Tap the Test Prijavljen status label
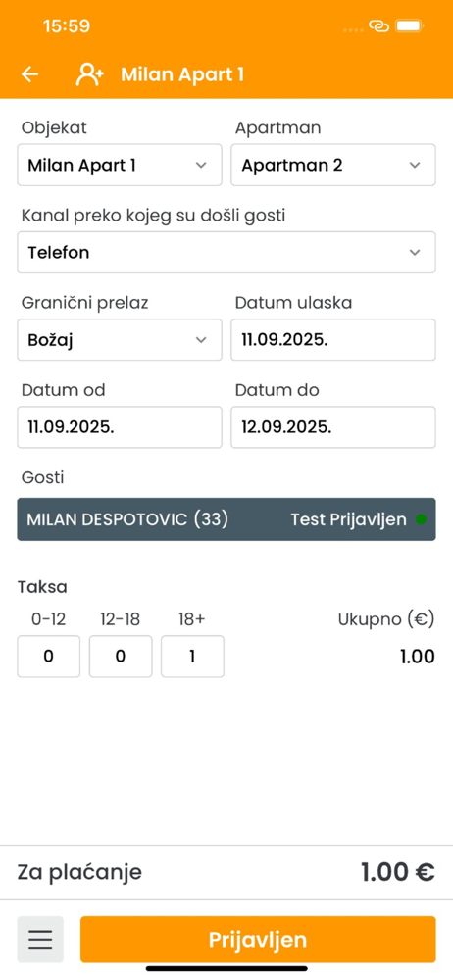The height and width of the screenshot is (980, 453). pos(348,519)
